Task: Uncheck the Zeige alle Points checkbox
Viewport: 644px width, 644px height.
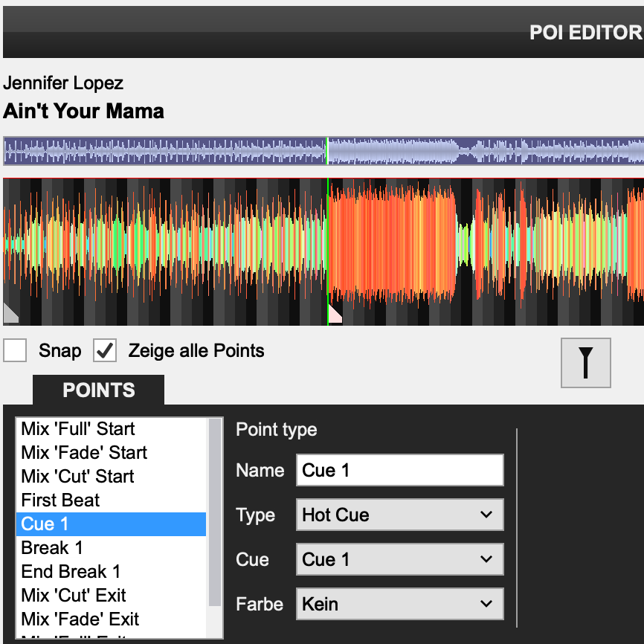Action: coord(105,350)
